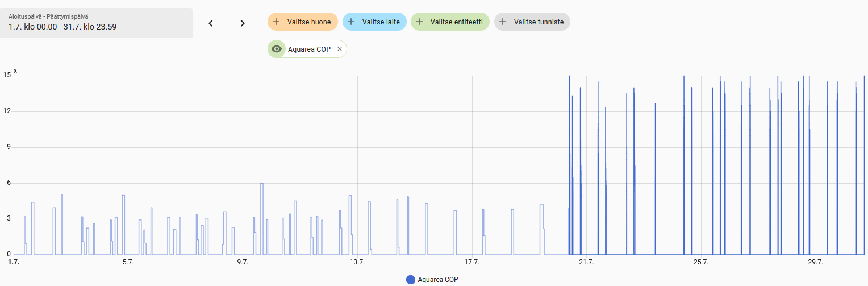Remove the Aquarea COP chip with X
The height and width of the screenshot is (286, 868).
tap(340, 49)
